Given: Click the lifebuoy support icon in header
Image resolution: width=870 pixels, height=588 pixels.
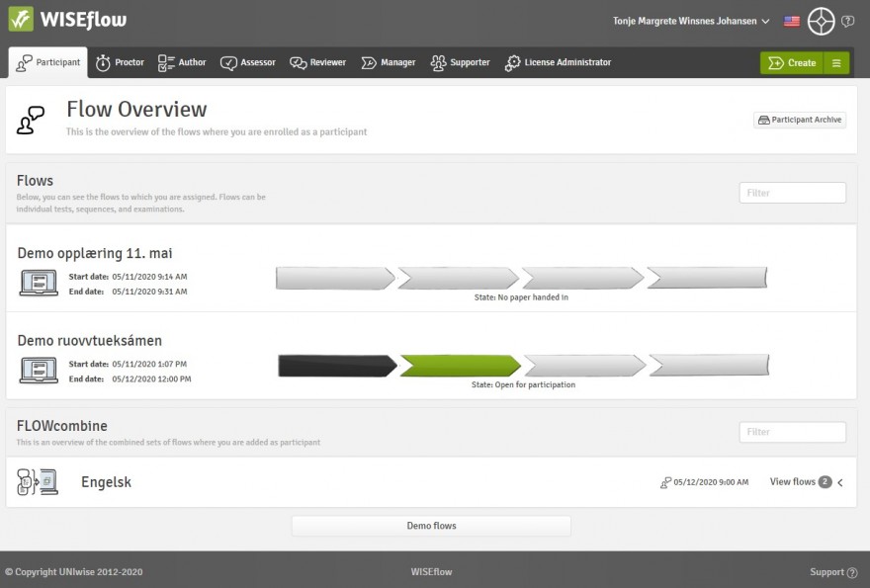Looking at the screenshot, I should coord(821,21).
